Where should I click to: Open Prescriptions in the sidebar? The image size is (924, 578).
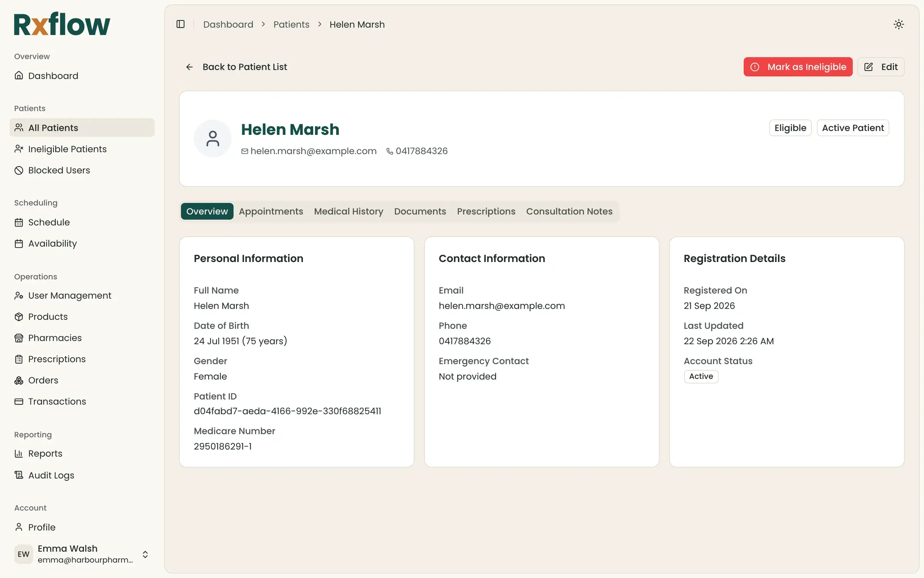82,359
